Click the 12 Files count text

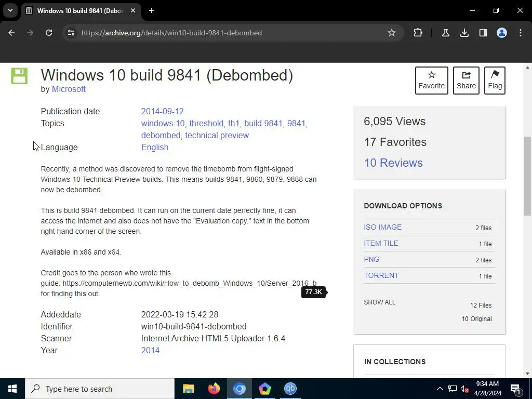481,305
